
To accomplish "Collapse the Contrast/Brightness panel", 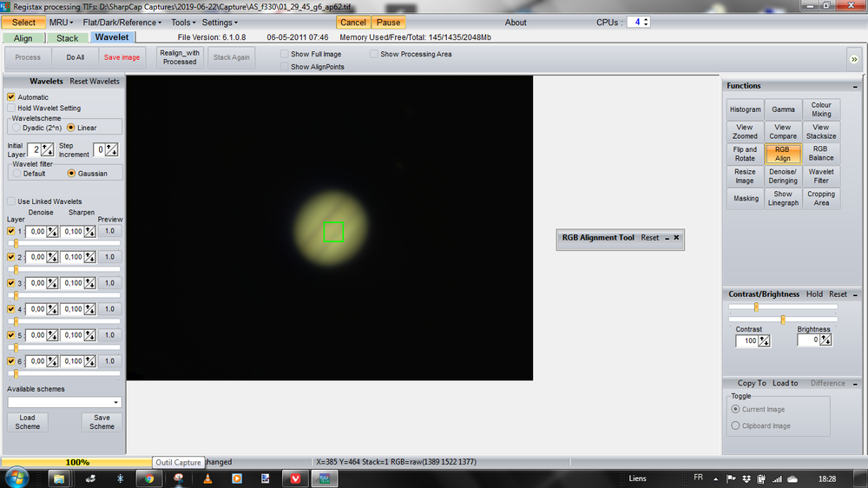I will (x=855, y=294).
